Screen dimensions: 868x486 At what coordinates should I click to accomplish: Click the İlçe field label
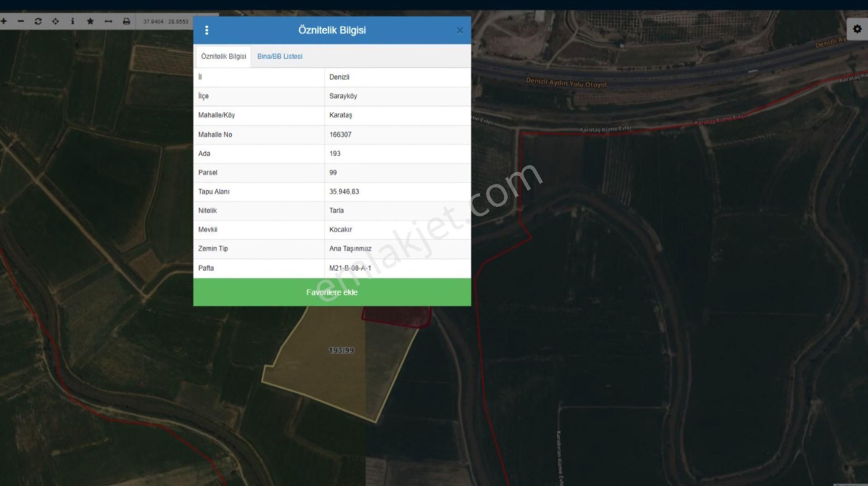pos(203,96)
